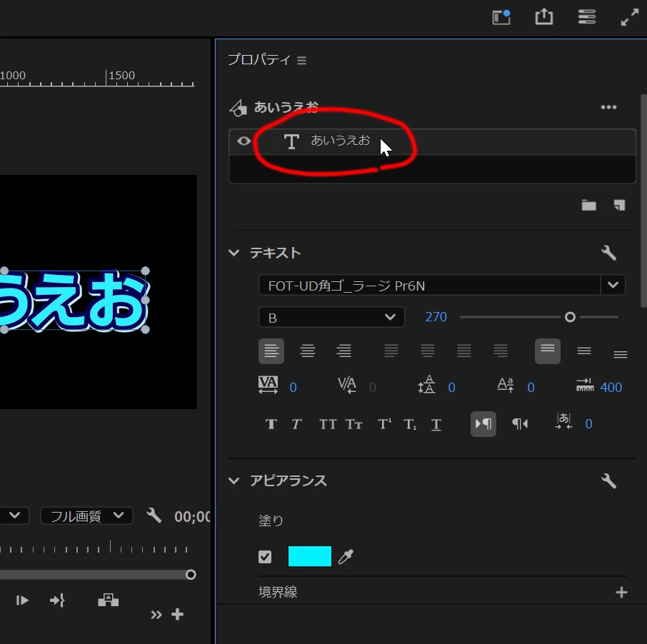Image resolution: width=647 pixels, height=644 pixels.
Task: Justify text with last line left
Action: tap(391, 351)
